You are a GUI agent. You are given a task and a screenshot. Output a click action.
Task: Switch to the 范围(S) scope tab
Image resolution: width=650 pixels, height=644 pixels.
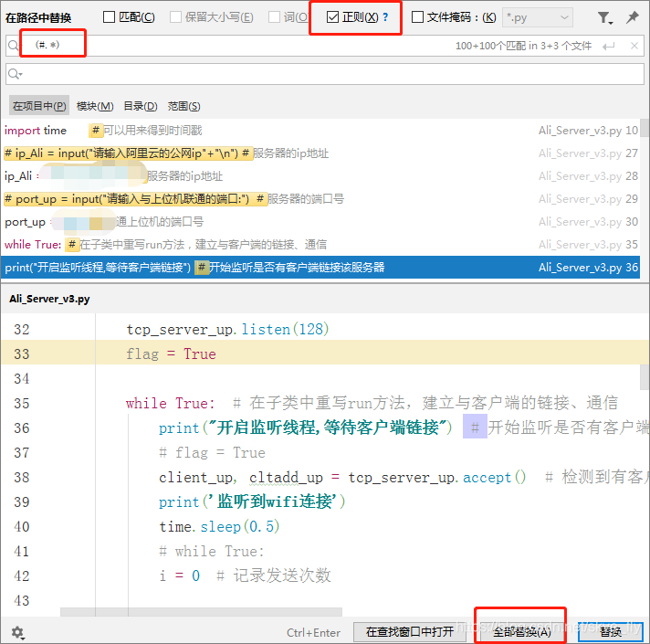click(x=184, y=106)
